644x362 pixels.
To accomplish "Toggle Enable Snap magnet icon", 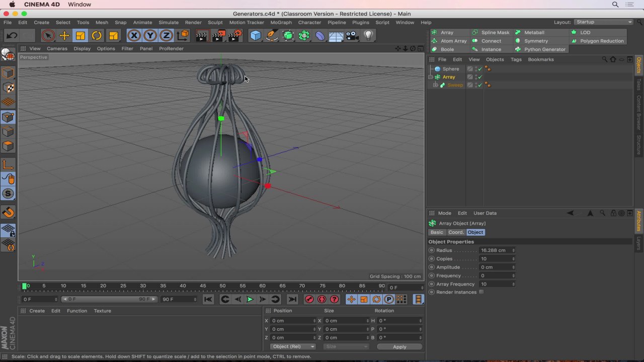I will pos(8,212).
